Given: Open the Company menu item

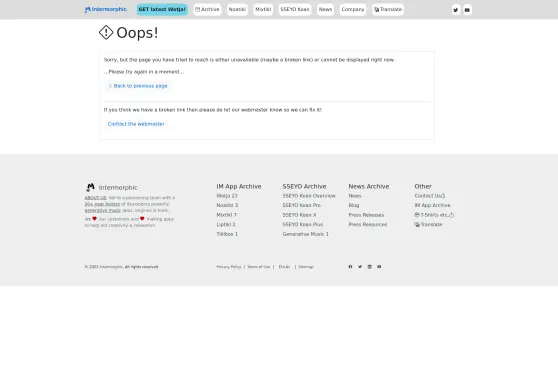Looking at the screenshot, I should (353, 9).
